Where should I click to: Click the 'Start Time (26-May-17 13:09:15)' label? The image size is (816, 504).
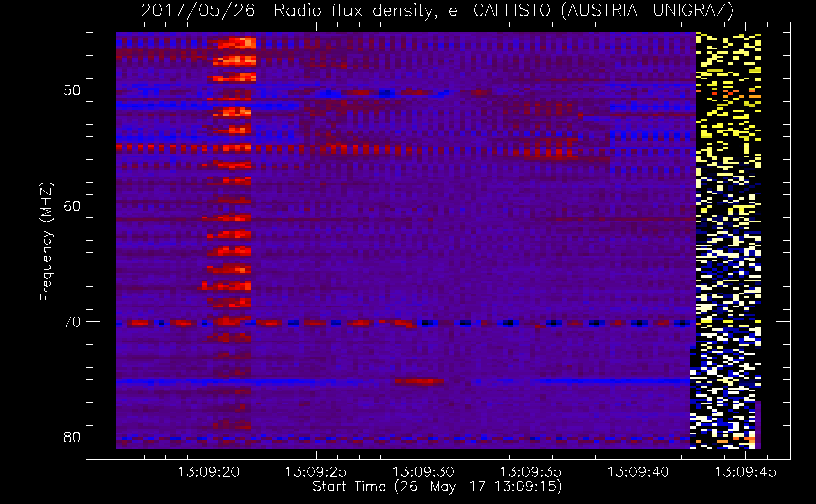pyautogui.click(x=437, y=487)
